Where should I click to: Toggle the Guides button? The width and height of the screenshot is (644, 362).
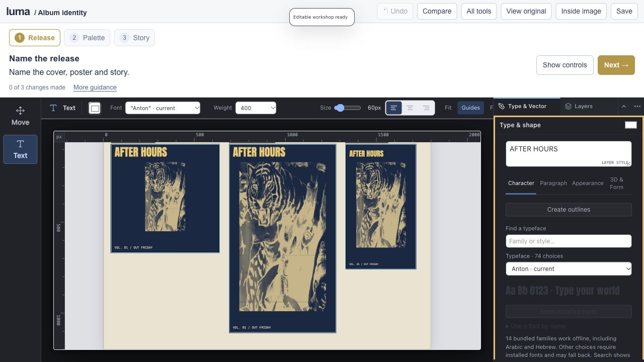click(x=470, y=108)
